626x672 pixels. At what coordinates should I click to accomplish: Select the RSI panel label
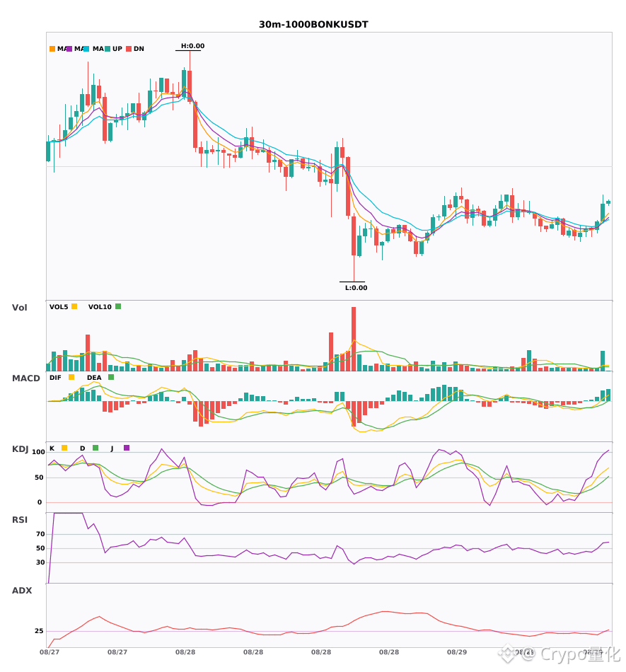coord(20,519)
